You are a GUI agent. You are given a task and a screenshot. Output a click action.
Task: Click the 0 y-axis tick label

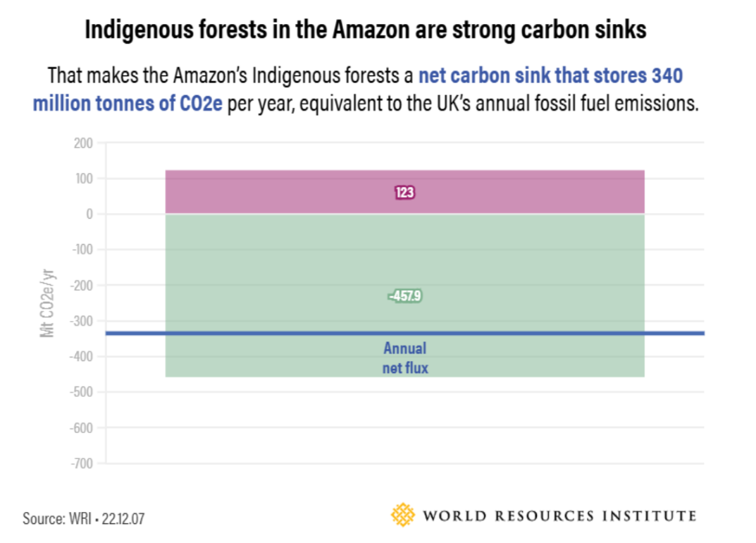89,214
